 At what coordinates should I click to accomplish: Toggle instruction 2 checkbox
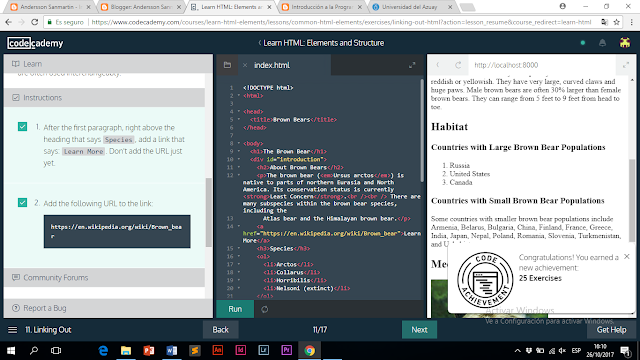(22, 202)
